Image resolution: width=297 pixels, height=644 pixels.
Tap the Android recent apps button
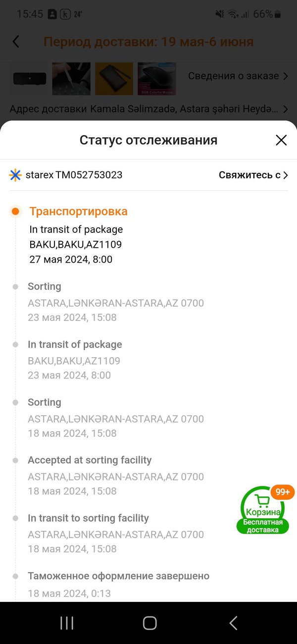click(x=67, y=623)
